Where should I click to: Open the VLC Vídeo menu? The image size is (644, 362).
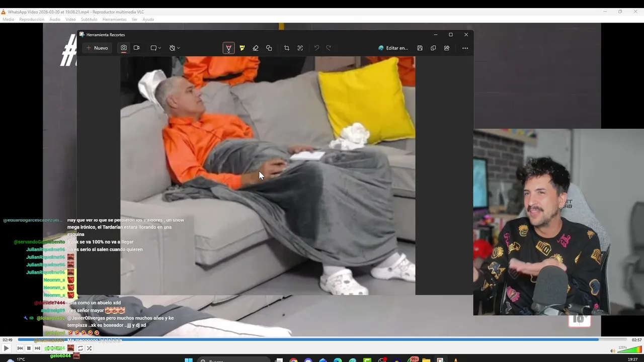click(70, 20)
